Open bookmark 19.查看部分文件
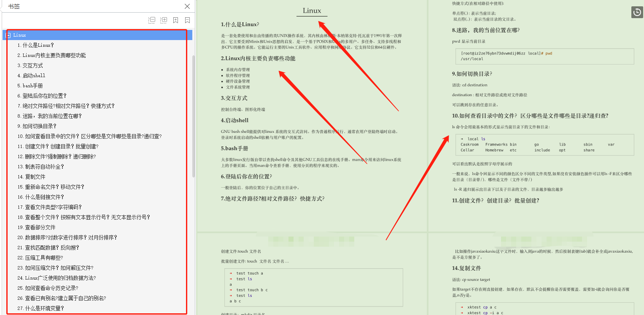Image resolution: width=644 pixels, height=315 pixels. 36,227
